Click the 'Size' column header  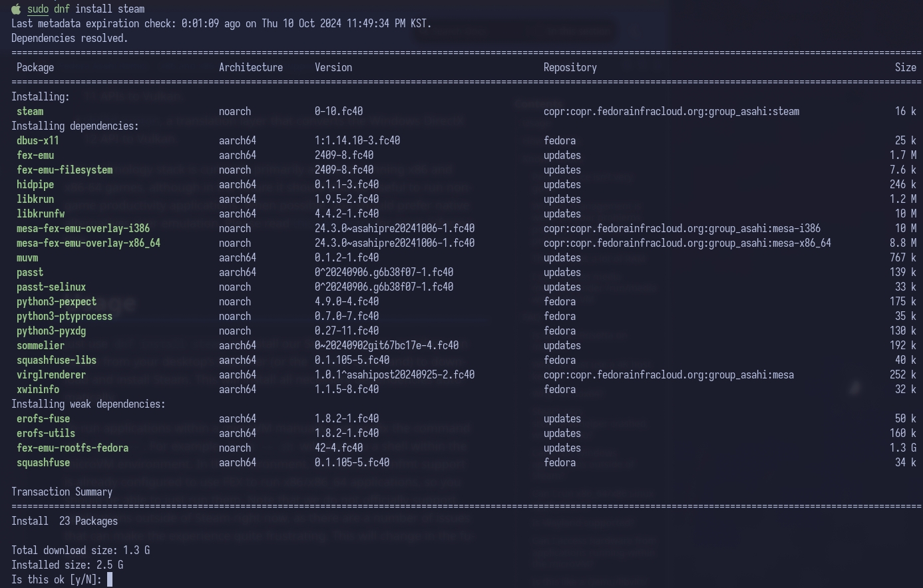906,67
